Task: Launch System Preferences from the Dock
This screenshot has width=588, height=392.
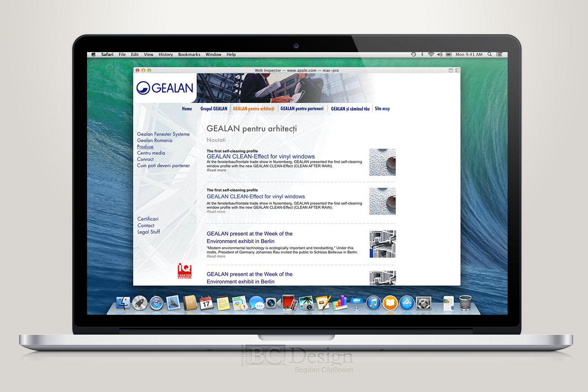Action: pos(424,303)
